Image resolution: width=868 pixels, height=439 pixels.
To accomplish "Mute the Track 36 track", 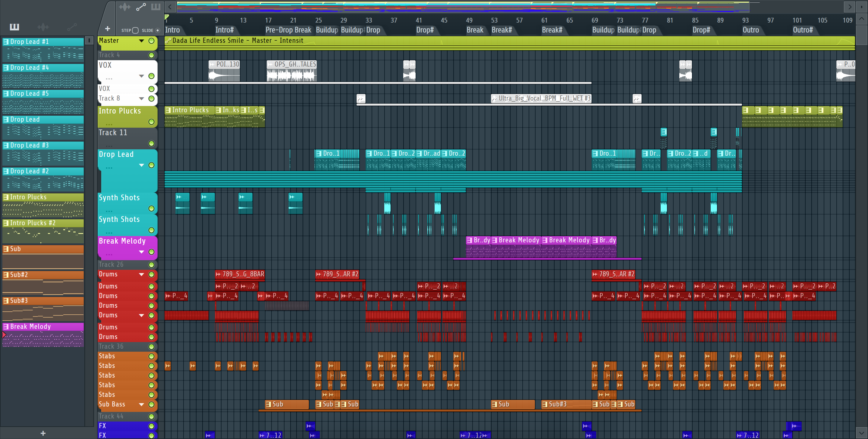I will tap(152, 347).
